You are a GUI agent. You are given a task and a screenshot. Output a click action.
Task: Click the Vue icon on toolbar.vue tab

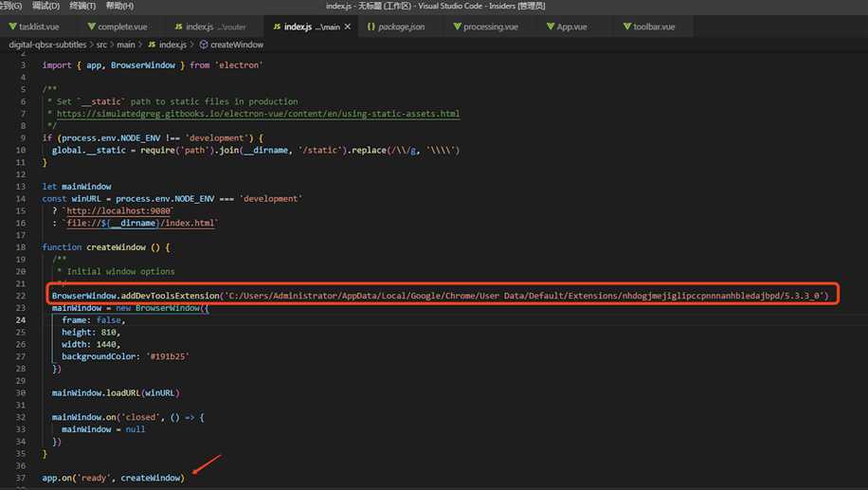click(627, 27)
